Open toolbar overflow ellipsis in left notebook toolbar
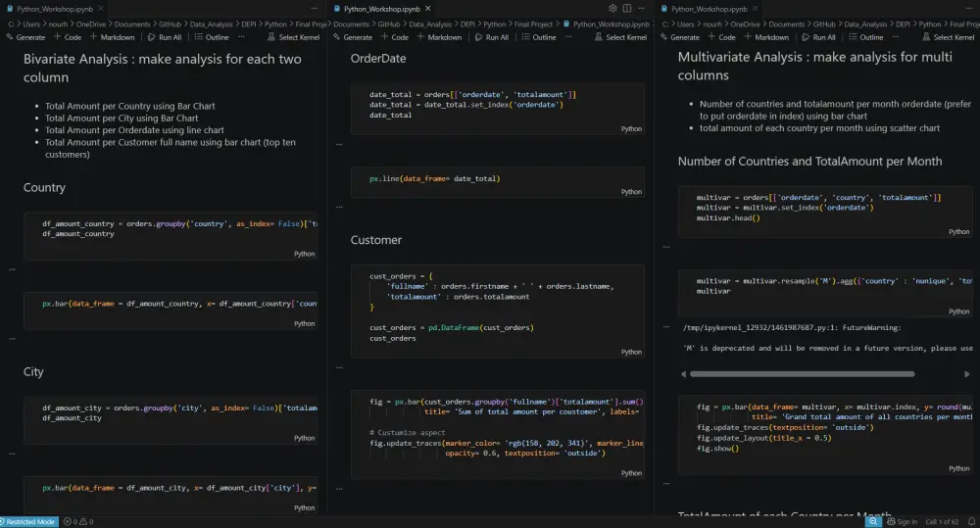 tap(241, 37)
